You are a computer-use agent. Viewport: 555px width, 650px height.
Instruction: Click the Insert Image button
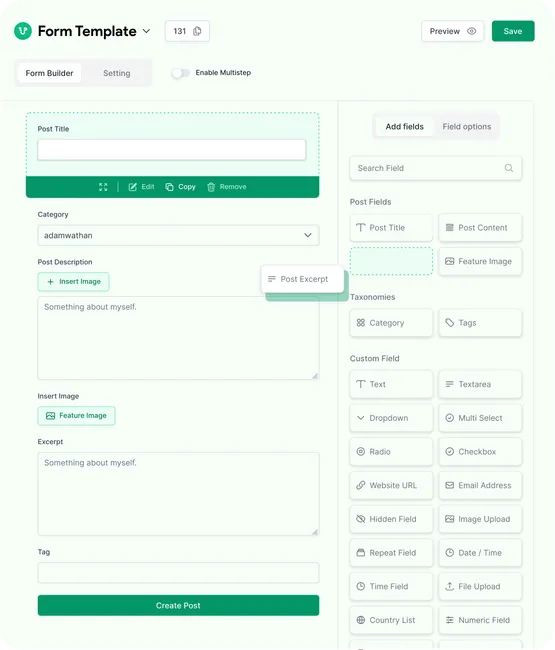[73, 281]
